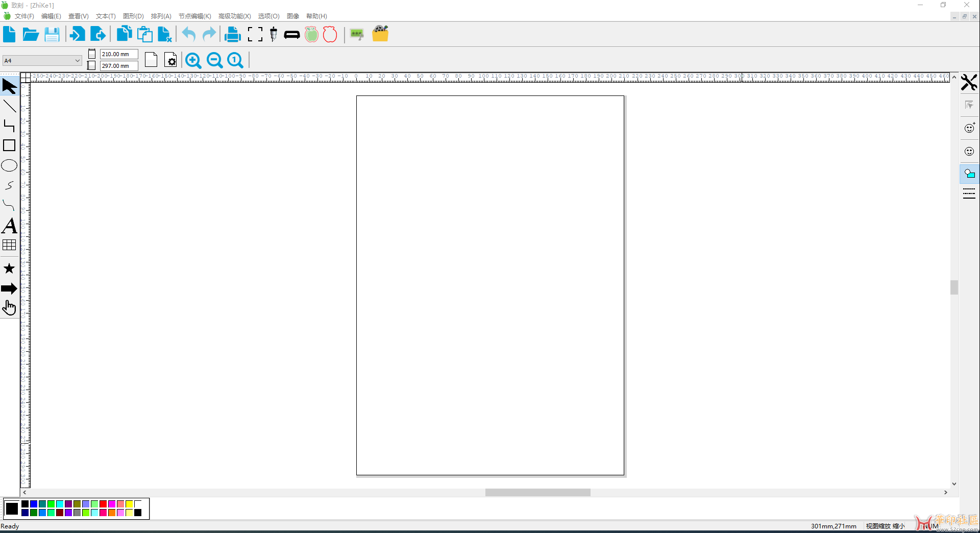Screen dimensions: 980x533
Task: Select the text tool A
Action: coord(9,225)
